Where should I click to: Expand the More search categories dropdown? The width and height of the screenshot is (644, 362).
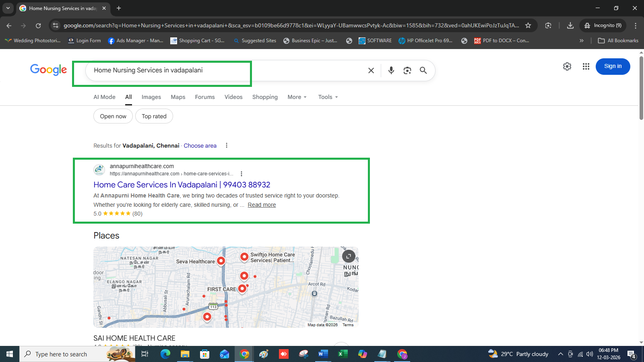[x=297, y=97]
